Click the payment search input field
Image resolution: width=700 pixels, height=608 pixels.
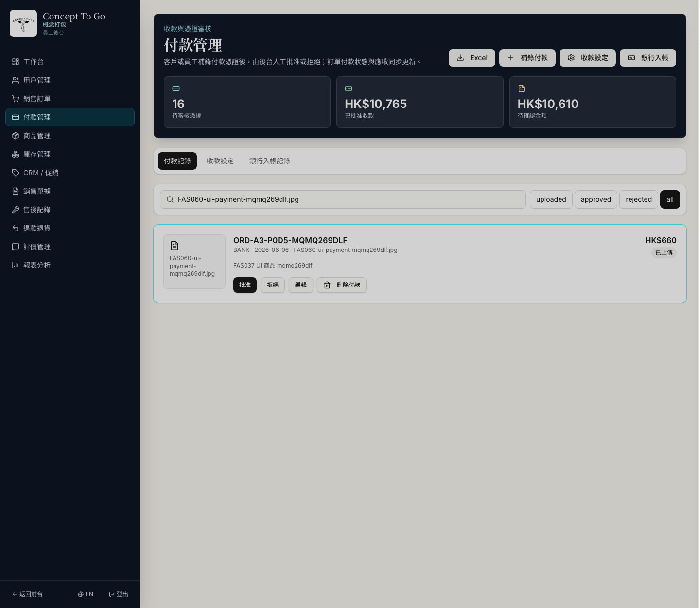343,199
